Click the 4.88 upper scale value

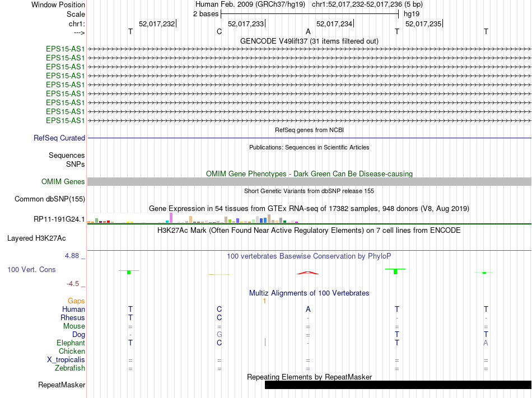coord(72,256)
